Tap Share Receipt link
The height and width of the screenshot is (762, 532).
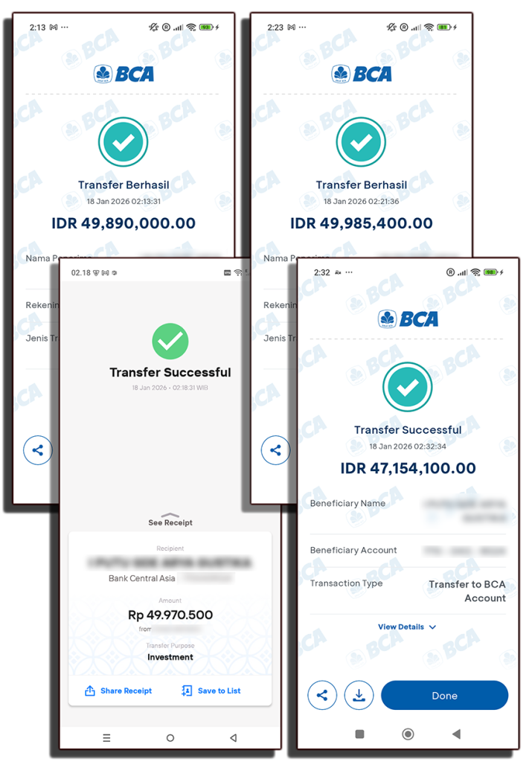pyautogui.click(x=118, y=691)
